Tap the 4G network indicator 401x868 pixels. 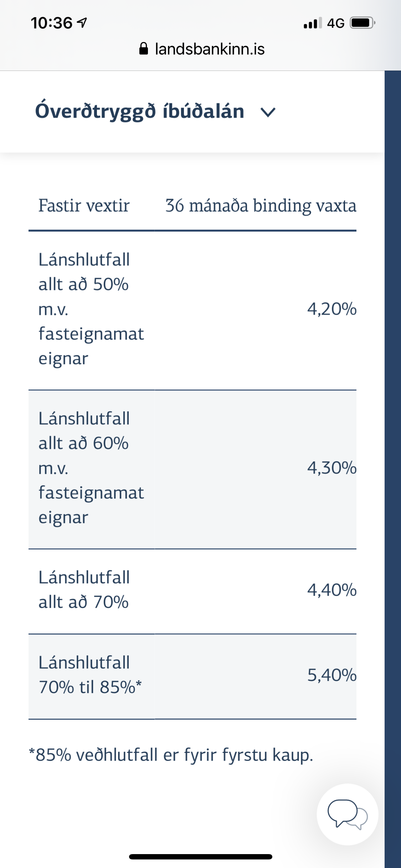tap(336, 23)
